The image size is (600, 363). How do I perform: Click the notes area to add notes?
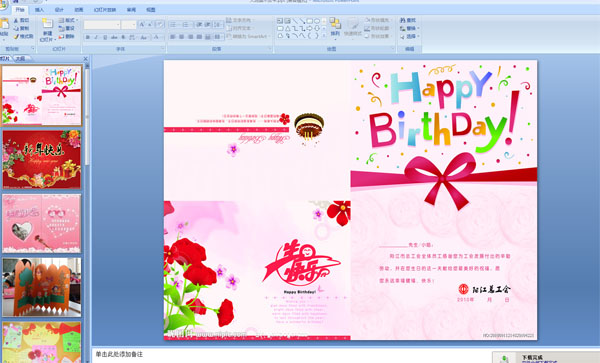(x=291, y=355)
